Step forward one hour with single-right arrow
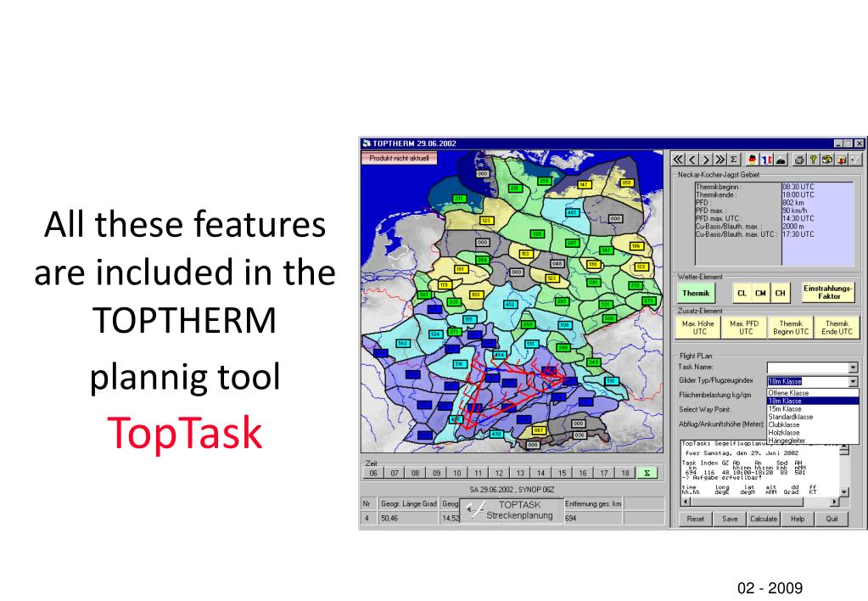 706,160
